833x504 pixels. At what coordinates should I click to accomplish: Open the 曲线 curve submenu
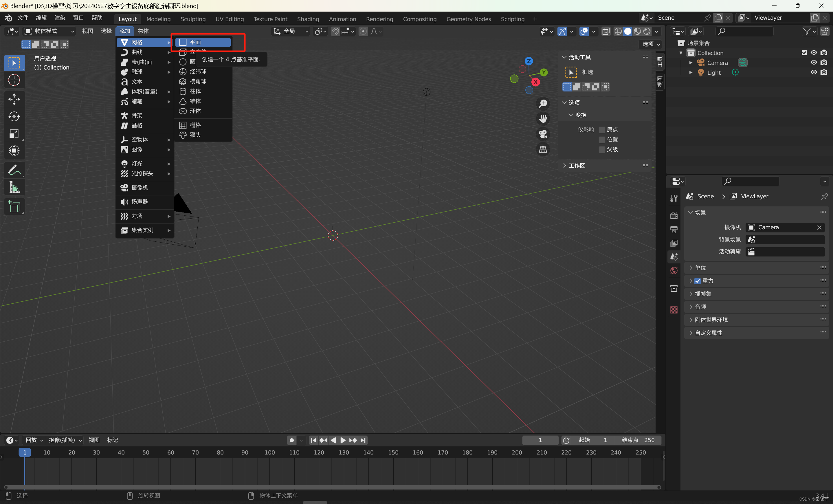145,52
